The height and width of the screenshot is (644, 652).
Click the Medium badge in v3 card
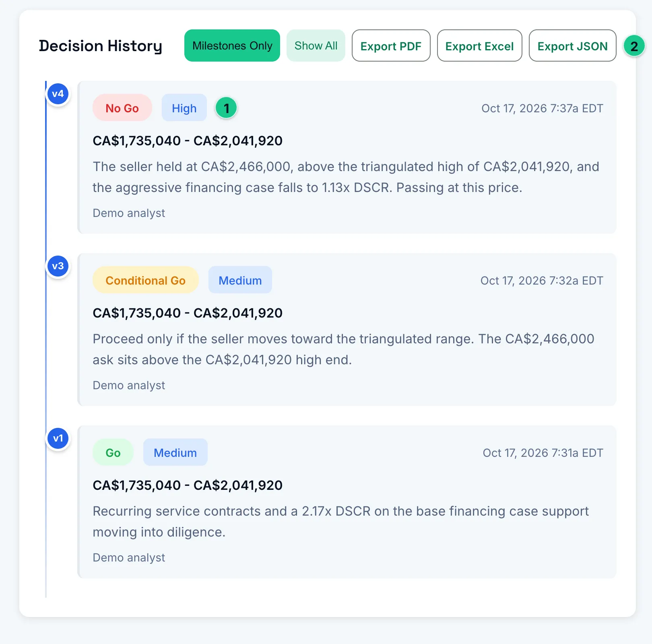(240, 280)
